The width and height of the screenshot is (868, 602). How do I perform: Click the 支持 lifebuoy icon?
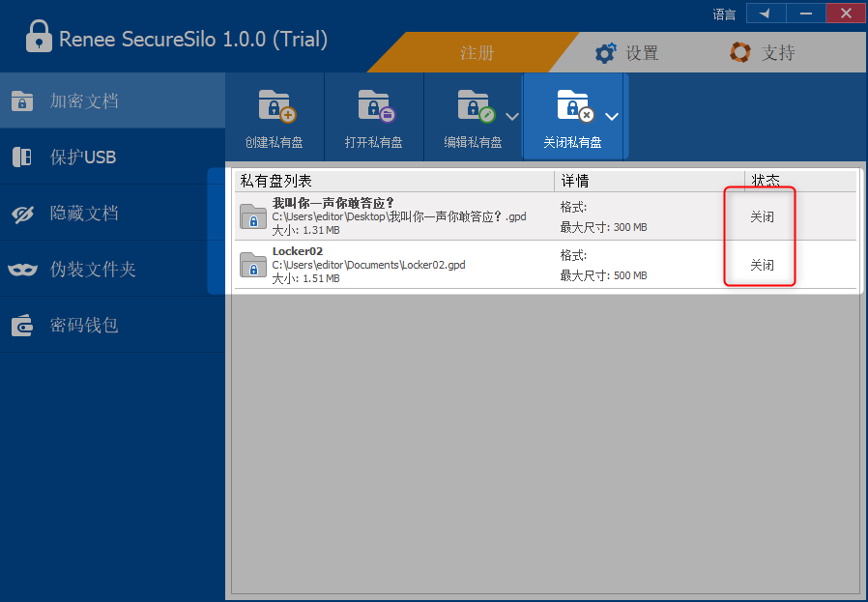coord(740,53)
